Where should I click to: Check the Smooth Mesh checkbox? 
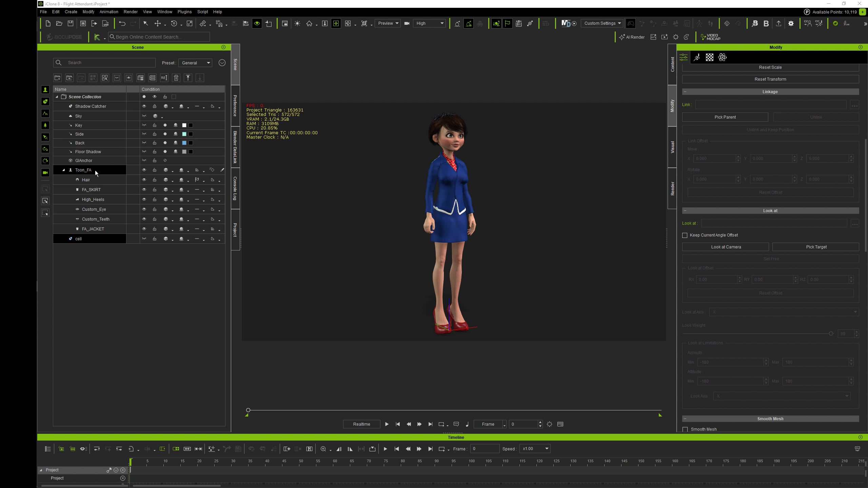pyautogui.click(x=685, y=429)
